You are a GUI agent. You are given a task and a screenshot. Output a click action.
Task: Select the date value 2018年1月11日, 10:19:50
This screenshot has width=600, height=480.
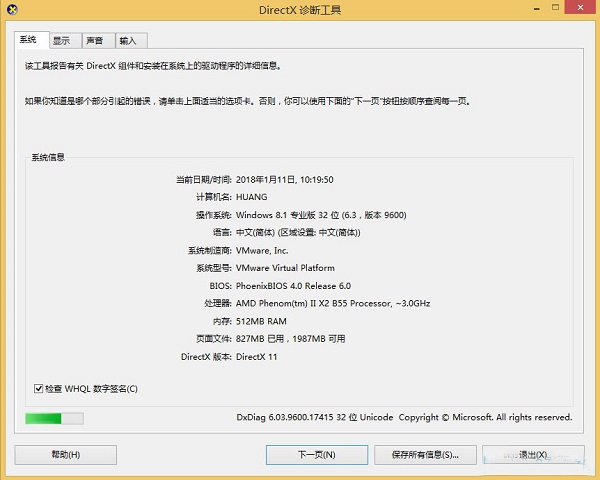285,180
